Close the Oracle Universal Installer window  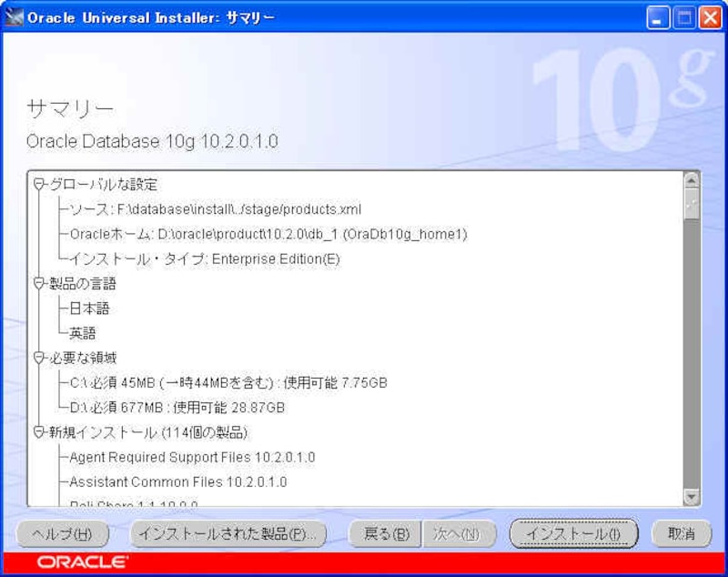[711, 18]
